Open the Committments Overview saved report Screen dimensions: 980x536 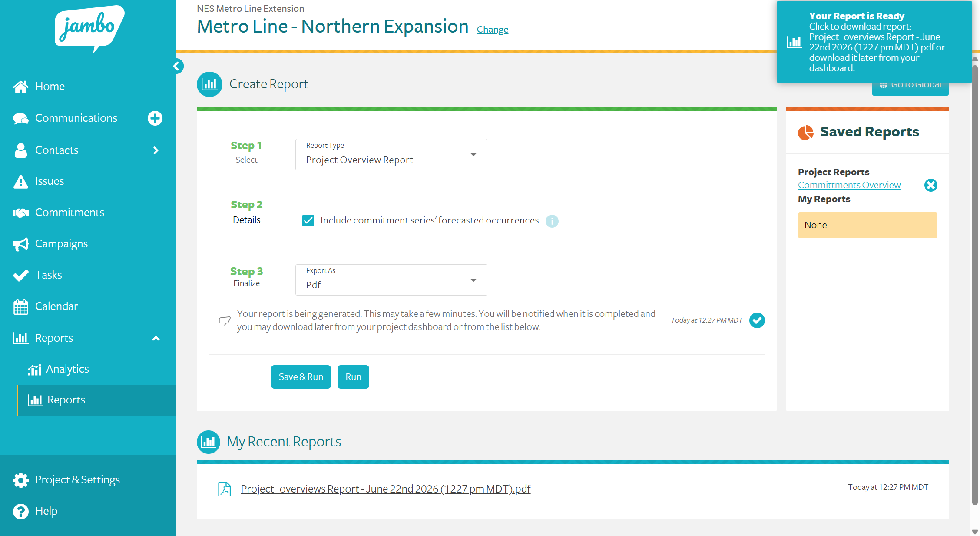849,185
